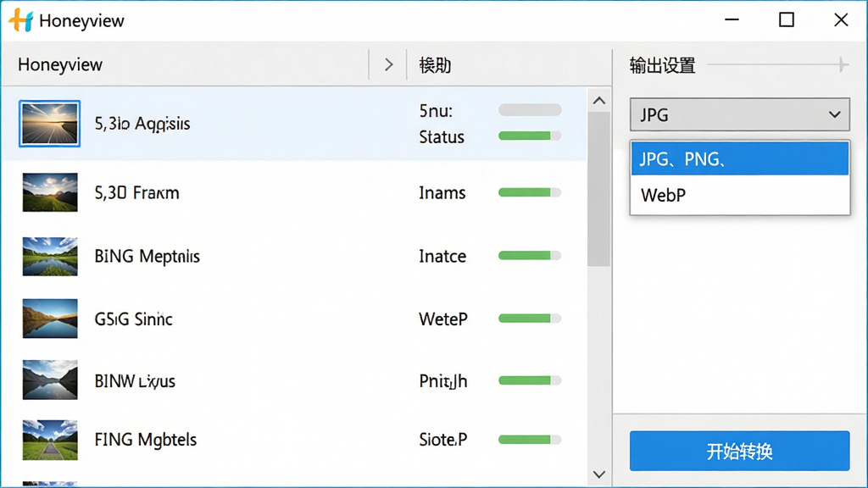
Task: Choose WebP from the format list
Action: [x=739, y=195]
